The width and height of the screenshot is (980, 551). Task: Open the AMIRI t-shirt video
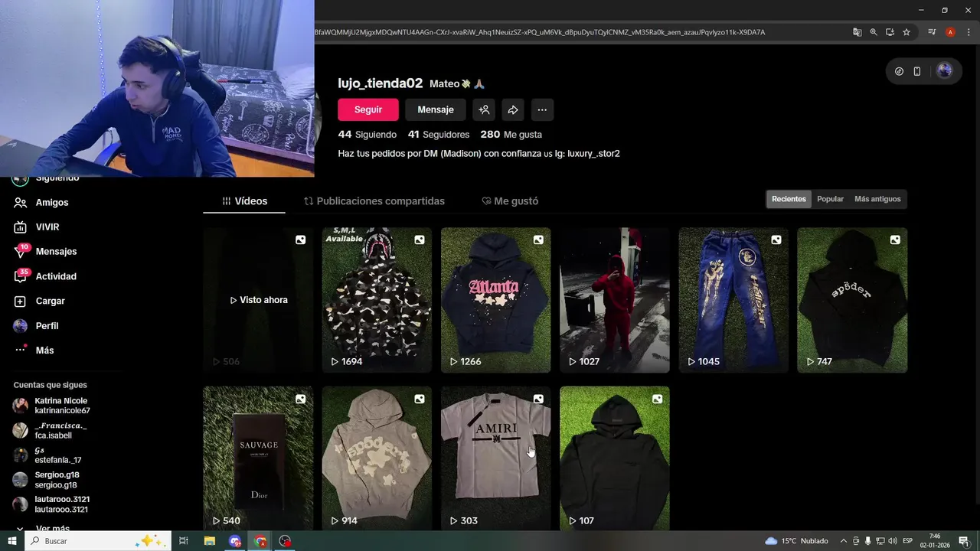(x=495, y=458)
